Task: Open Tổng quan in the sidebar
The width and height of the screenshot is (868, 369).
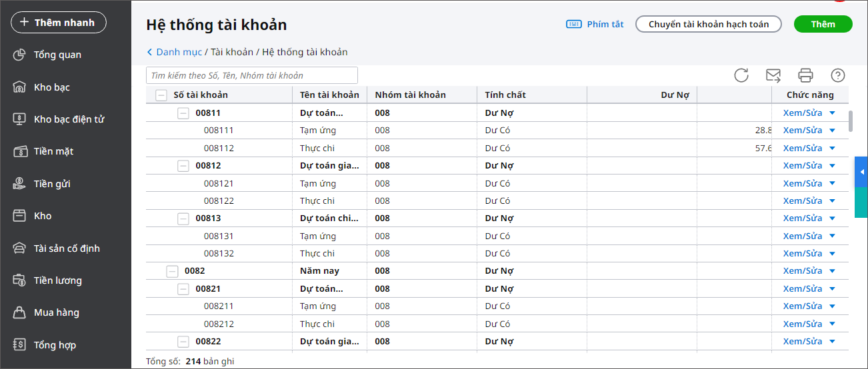Action: coord(57,55)
